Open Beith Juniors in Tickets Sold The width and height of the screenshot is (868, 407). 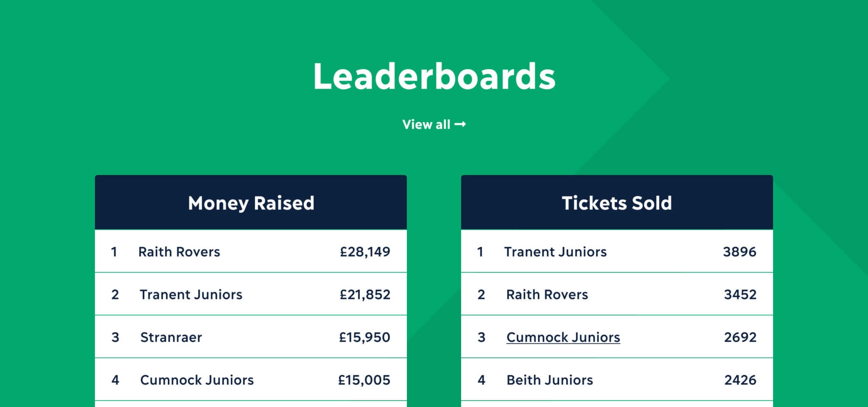550,380
